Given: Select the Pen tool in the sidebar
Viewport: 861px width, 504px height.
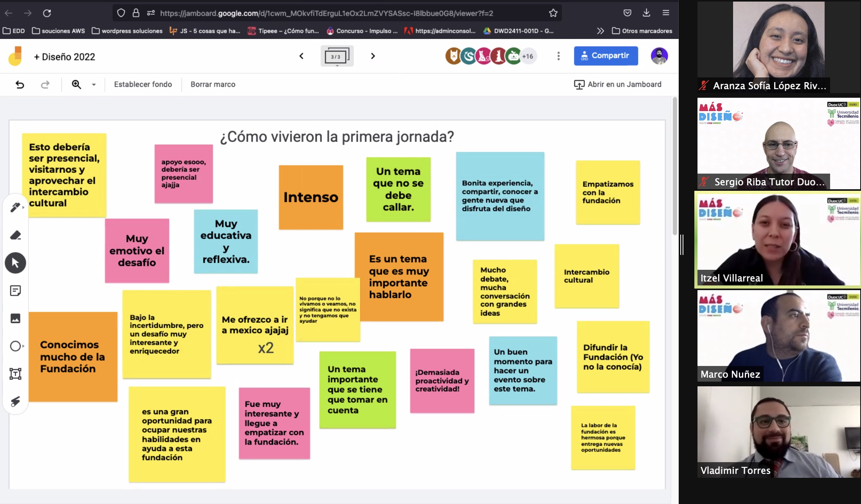Looking at the screenshot, I should [16, 207].
